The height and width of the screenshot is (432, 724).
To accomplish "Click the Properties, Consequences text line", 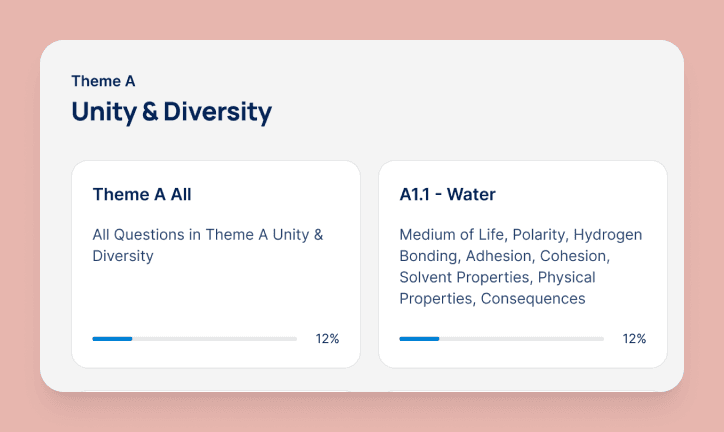I will click(x=492, y=299).
